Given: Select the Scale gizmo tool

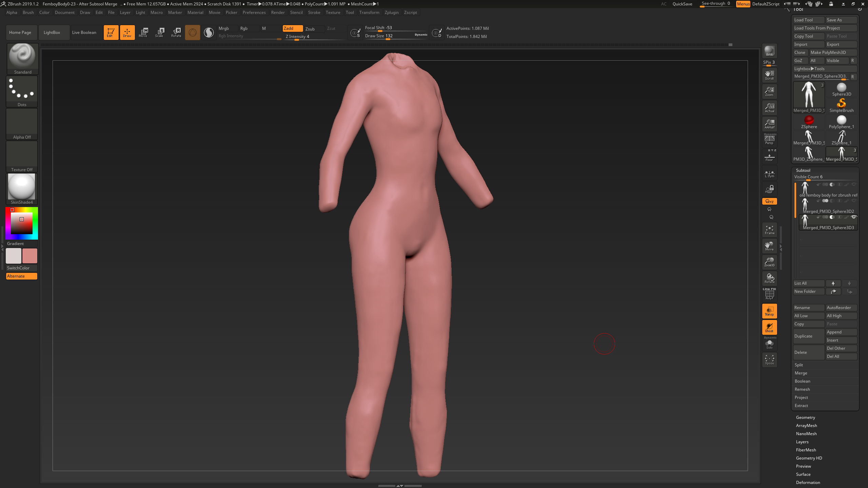Looking at the screenshot, I should (x=159, y=33).
